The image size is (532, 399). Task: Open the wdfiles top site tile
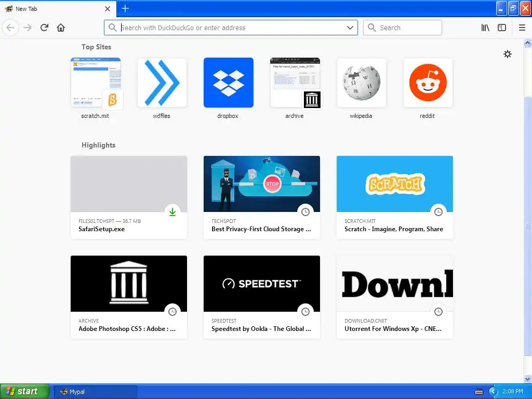pyautogui.click(x=162, y=83)
